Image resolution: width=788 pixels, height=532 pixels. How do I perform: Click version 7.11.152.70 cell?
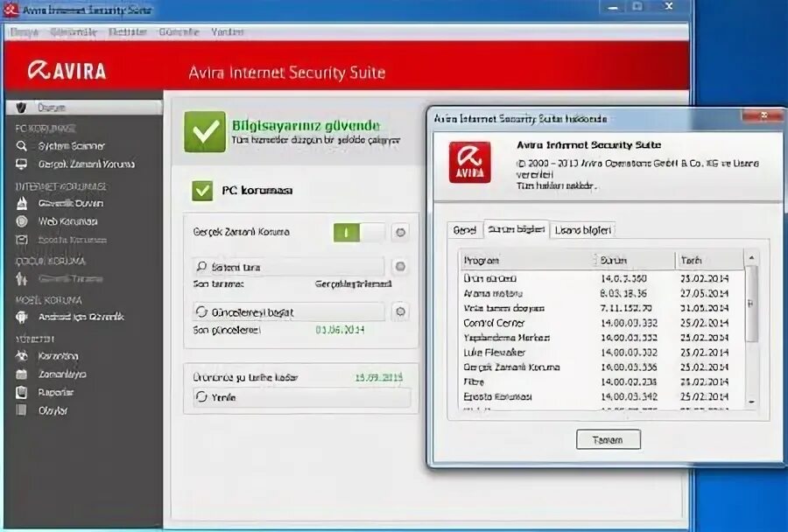pyautogui.click(x=626, y=308)
